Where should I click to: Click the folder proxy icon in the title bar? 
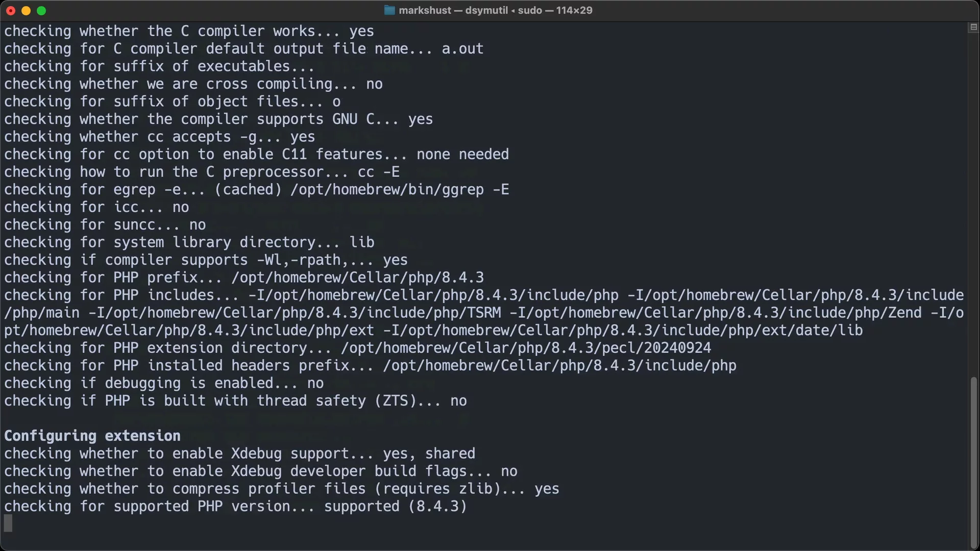point(389,10)
